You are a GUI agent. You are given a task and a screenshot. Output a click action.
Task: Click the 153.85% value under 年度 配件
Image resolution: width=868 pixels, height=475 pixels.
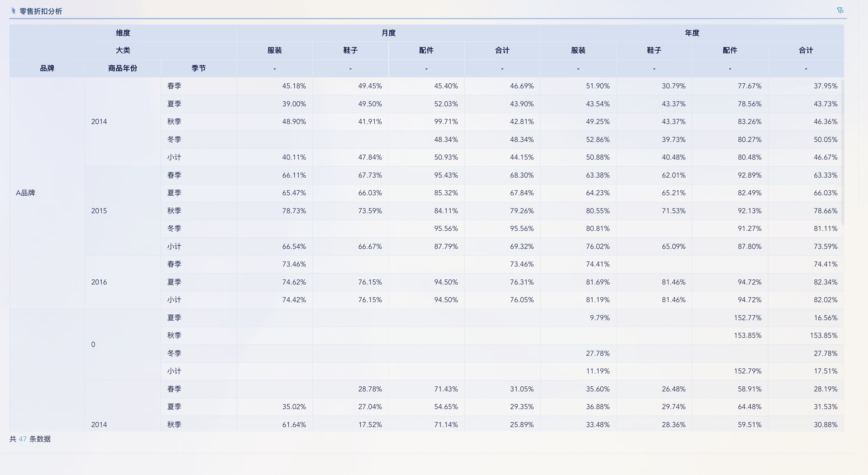point(748,335)
